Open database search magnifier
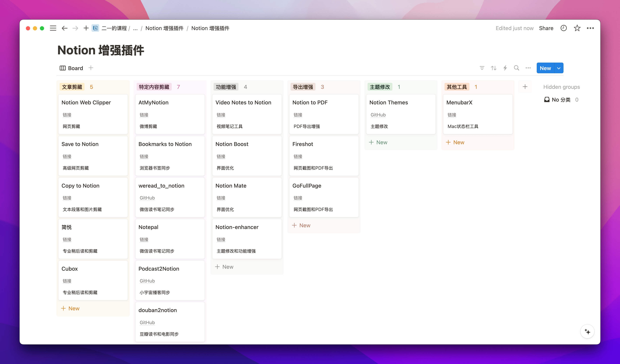This screenshot has width=620, height=364. (x=516, y=68)
